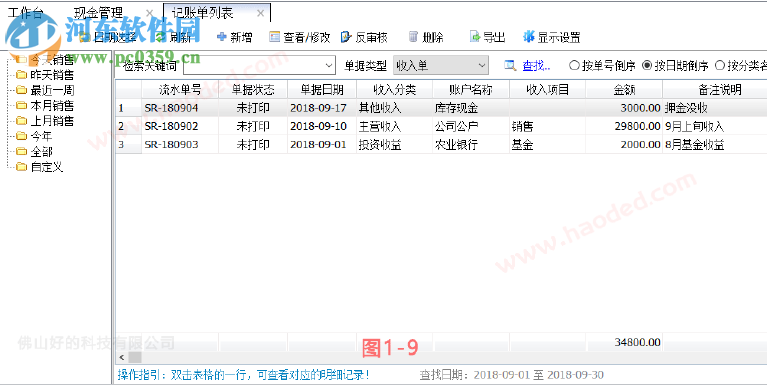Open the 检索关键词 keyword dropdown arrow

[329, 65]
